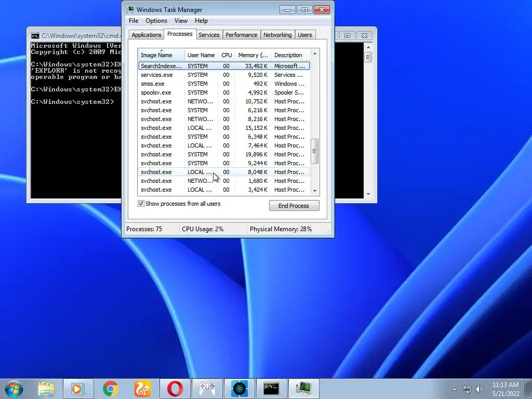The image size is (532, 399).
Task: Select svchost.exe using 1,680 K
Action: click(x=224, y=180)
